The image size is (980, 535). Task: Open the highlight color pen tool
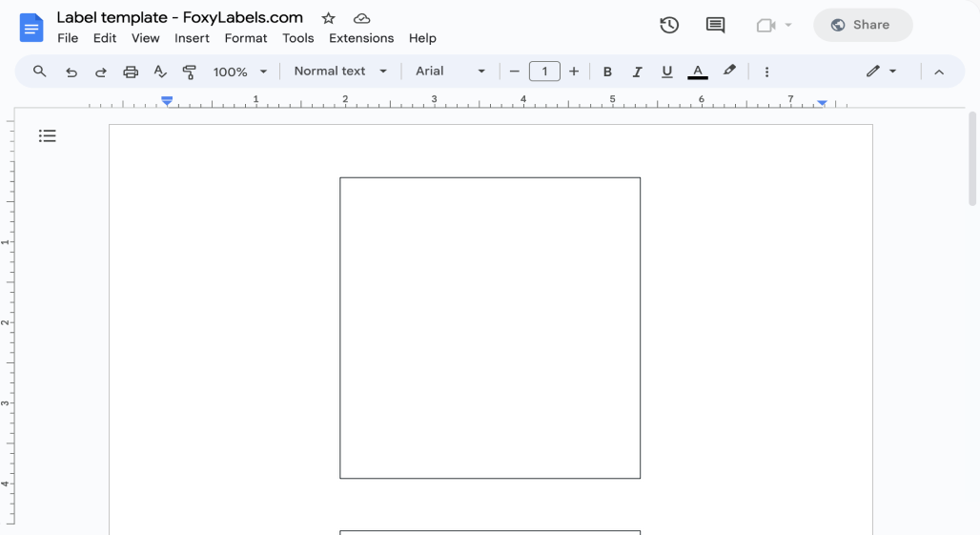[x=729, y=71]
